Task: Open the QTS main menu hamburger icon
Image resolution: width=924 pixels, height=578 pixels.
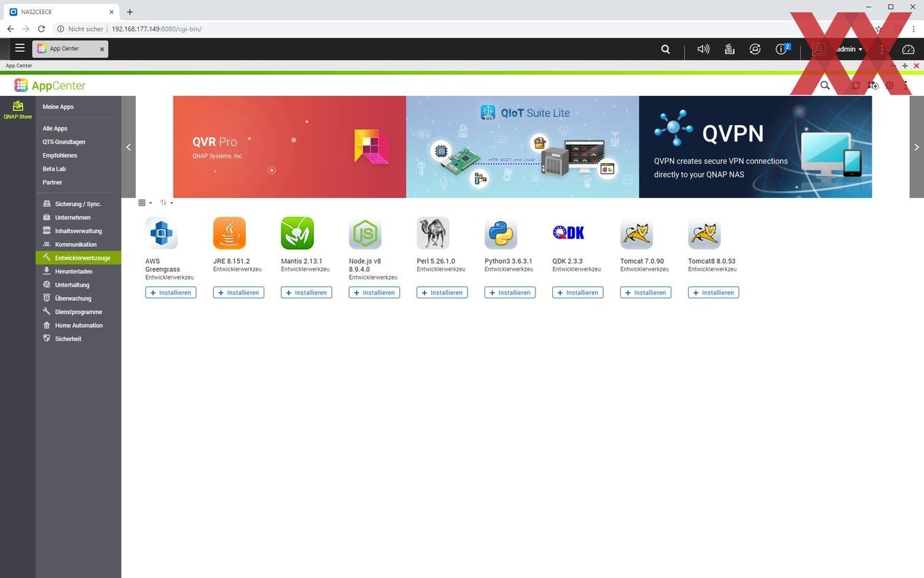Action: [x=20, y=48]
